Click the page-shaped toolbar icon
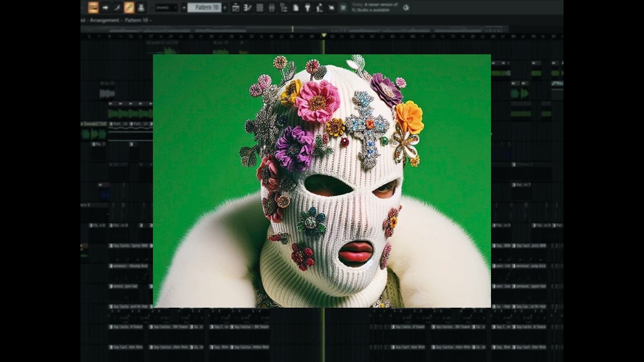The height and width of the screenshot is (362, 644). (x=296, y=8)
